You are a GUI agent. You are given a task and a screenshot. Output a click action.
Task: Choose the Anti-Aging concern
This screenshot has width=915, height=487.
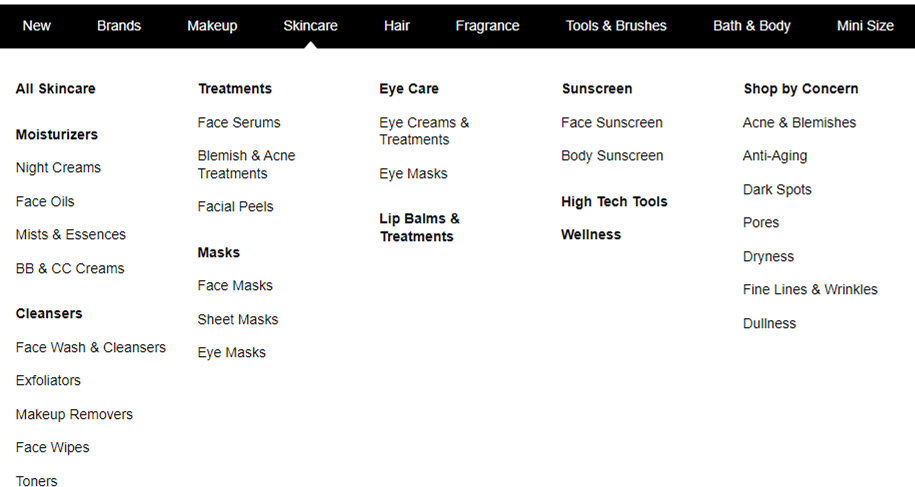[x=774, y=156]
